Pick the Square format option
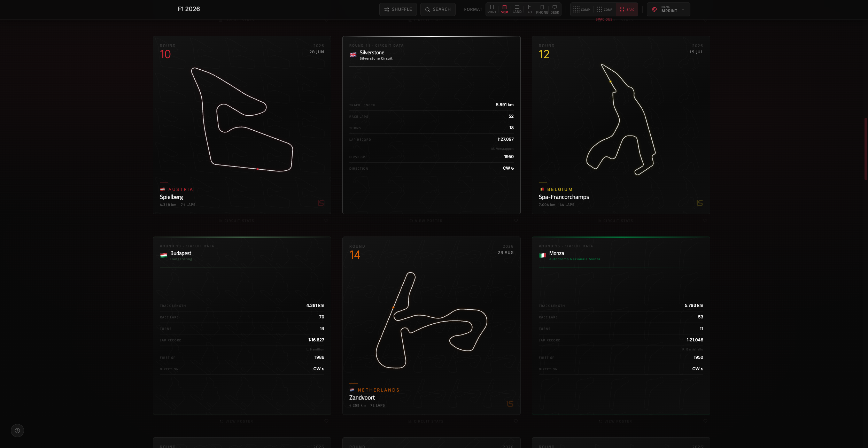Viewport: 868px width, 448px height. point(504,9)
